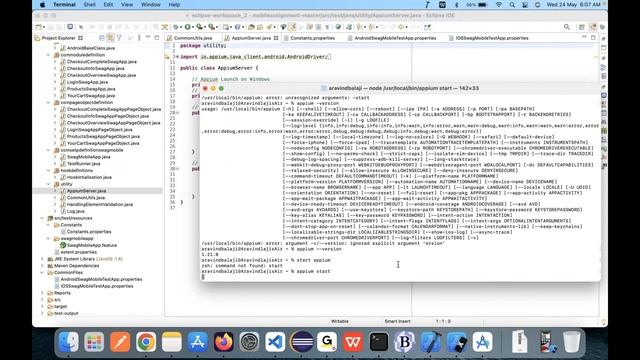Click the Eclipse toolbar search magnifier icon
The height and width of the screenshot is (360, 640).
567,27
